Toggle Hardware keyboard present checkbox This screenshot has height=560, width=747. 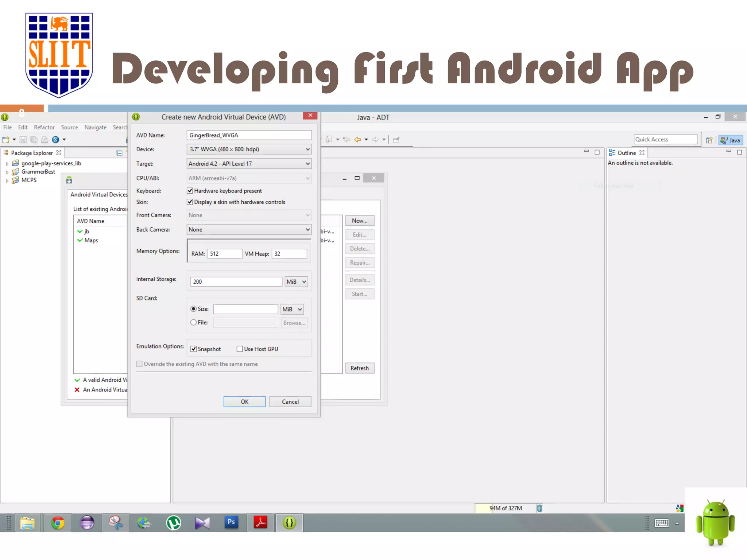190,191
